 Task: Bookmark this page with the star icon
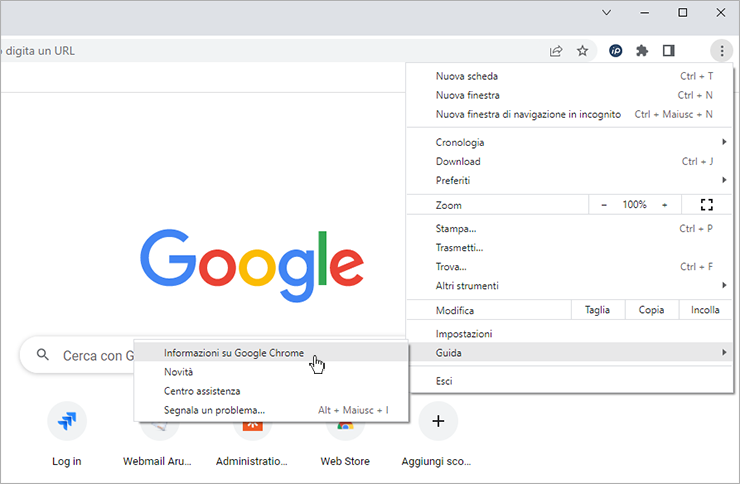point(582,50)
